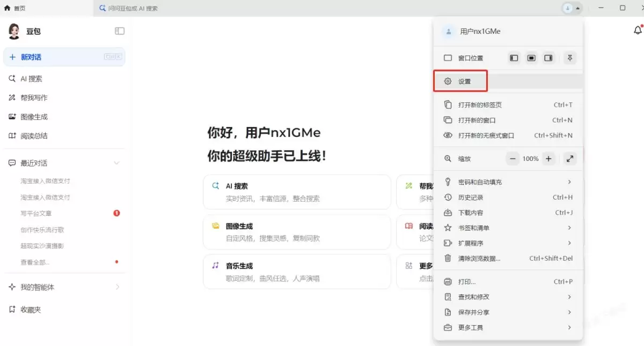This screenshot has height=346, width=644.
Task: Click the settings gear icon
Action: pyautogui.click(x=448, y=82)
